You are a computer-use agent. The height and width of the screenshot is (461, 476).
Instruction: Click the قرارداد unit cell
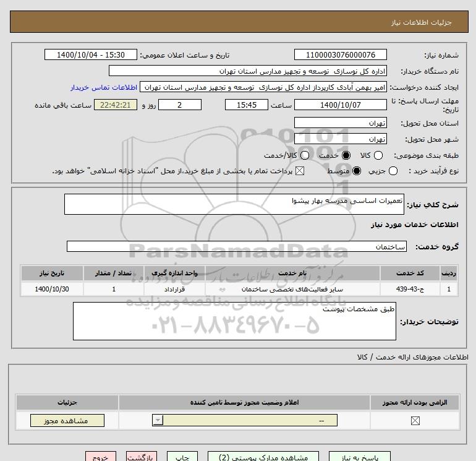pos(174,289)
